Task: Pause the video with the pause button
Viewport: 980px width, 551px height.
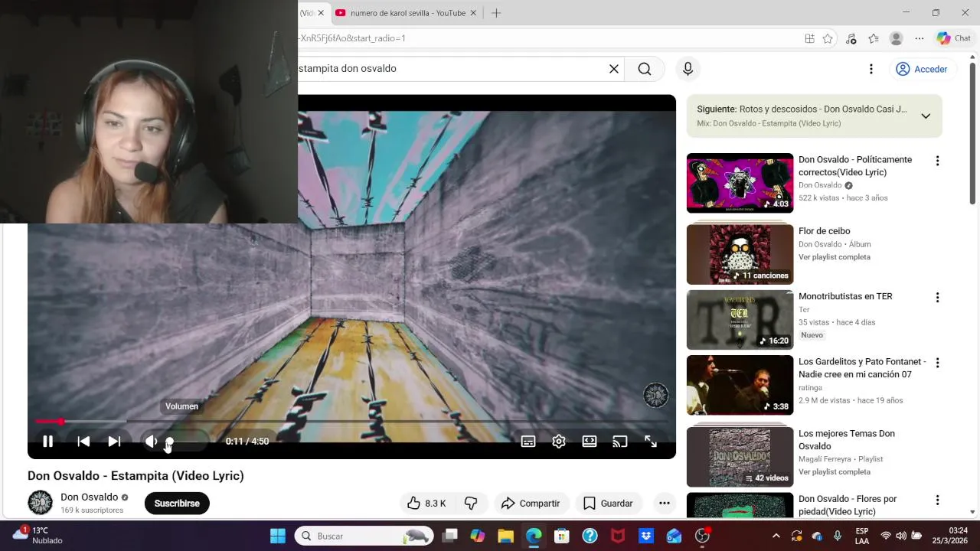Action: point(47,442)
